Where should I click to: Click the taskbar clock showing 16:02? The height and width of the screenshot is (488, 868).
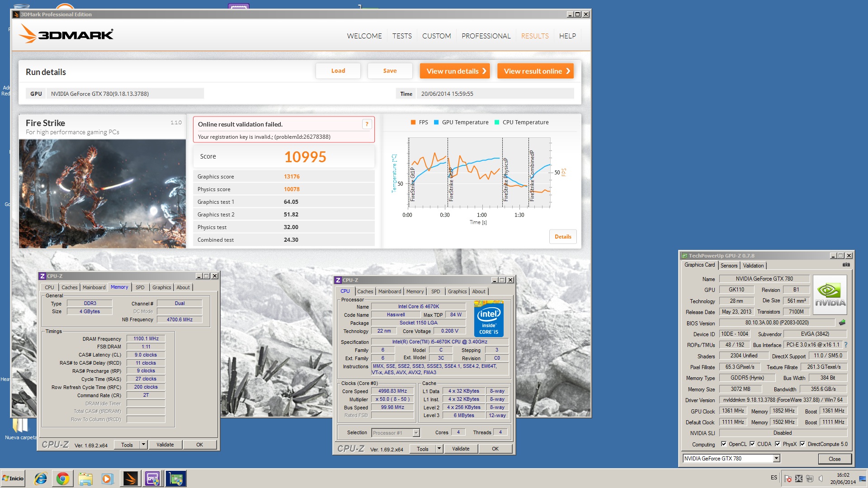click(843, 479)
